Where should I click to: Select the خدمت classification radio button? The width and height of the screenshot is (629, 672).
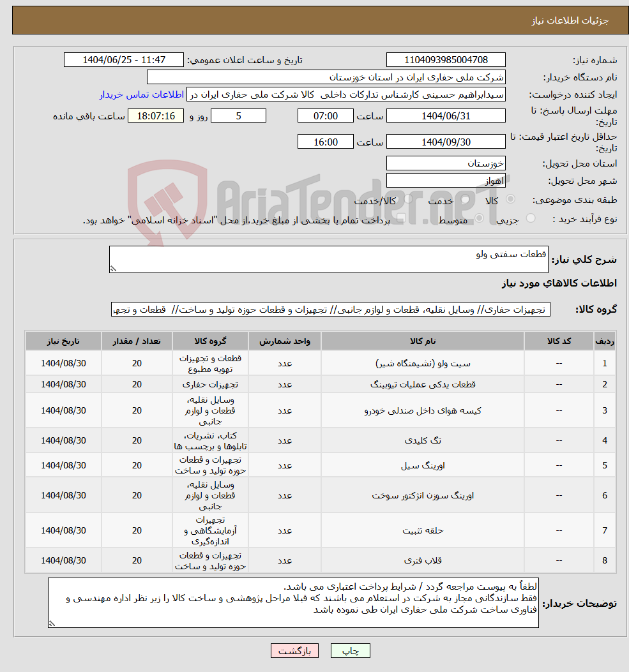466,199
